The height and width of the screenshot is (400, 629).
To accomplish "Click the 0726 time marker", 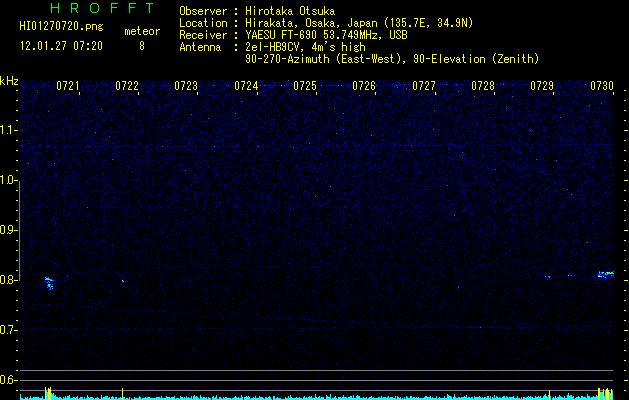I will [x=364, y=86].
